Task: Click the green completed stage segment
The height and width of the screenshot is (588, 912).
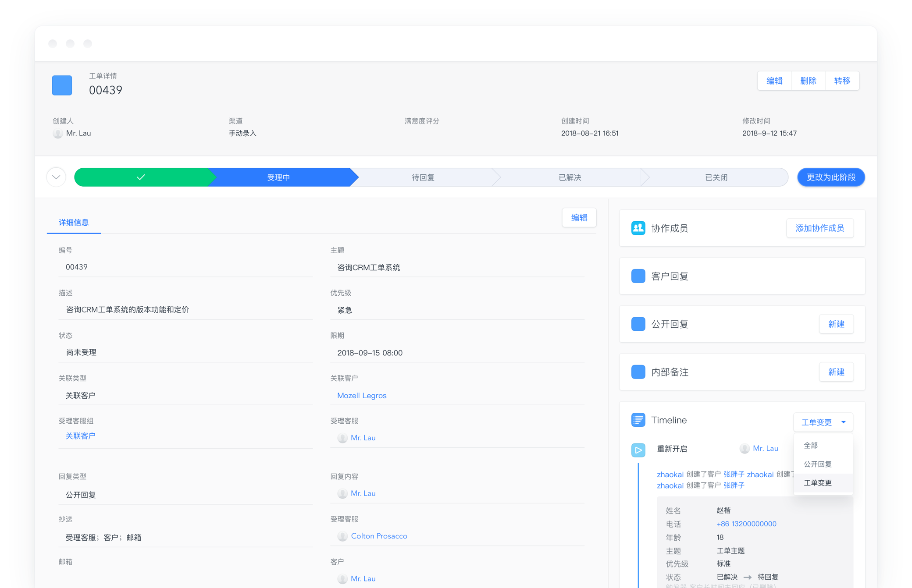Action: click(140, 177)
